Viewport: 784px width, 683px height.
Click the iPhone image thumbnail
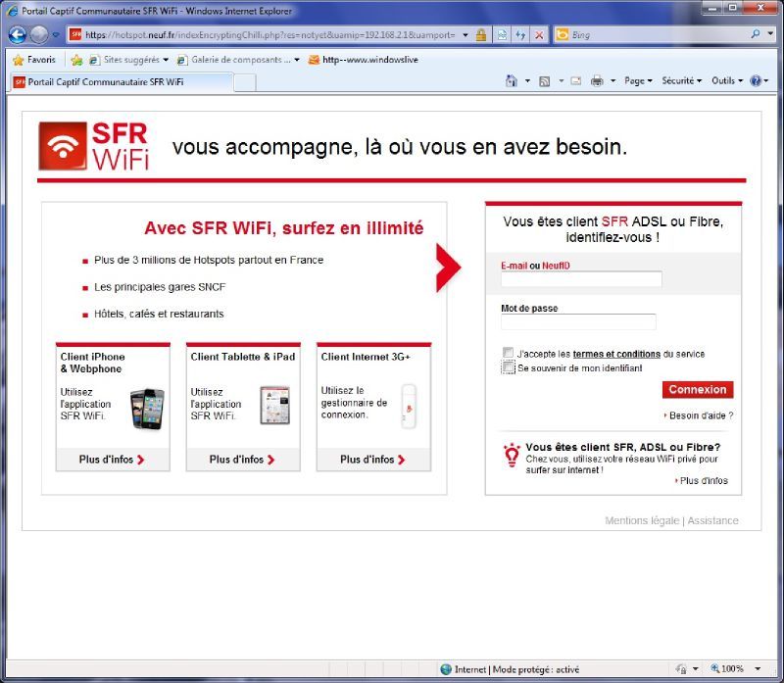[148, 409]
